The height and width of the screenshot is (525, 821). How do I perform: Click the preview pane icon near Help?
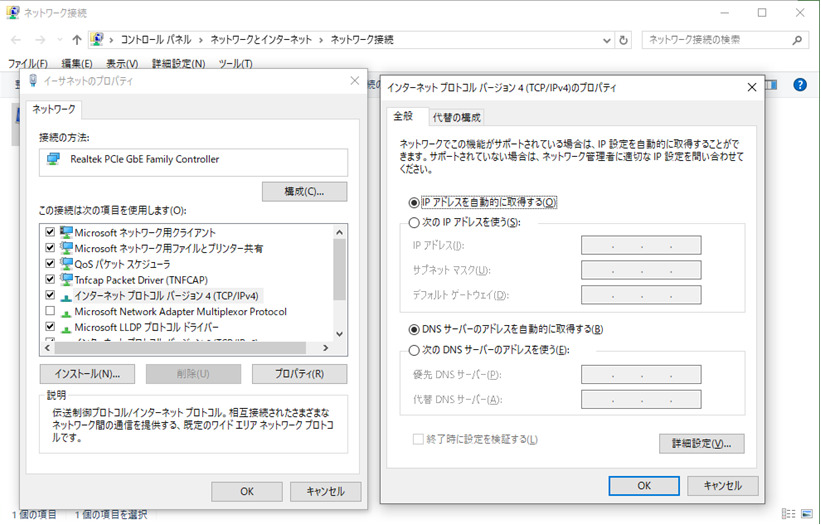click(772, 84)
